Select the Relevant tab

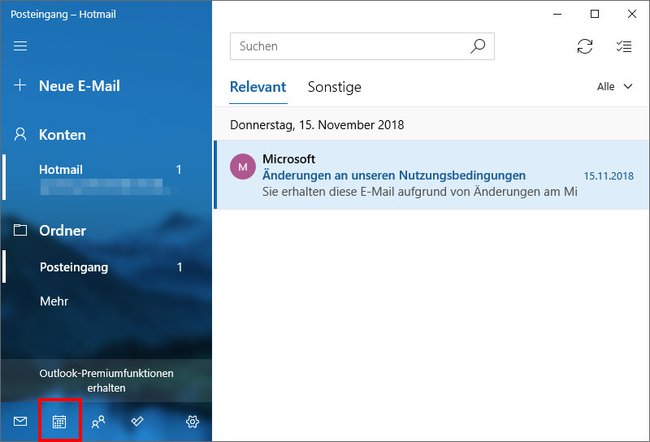(x=258, y=87)
